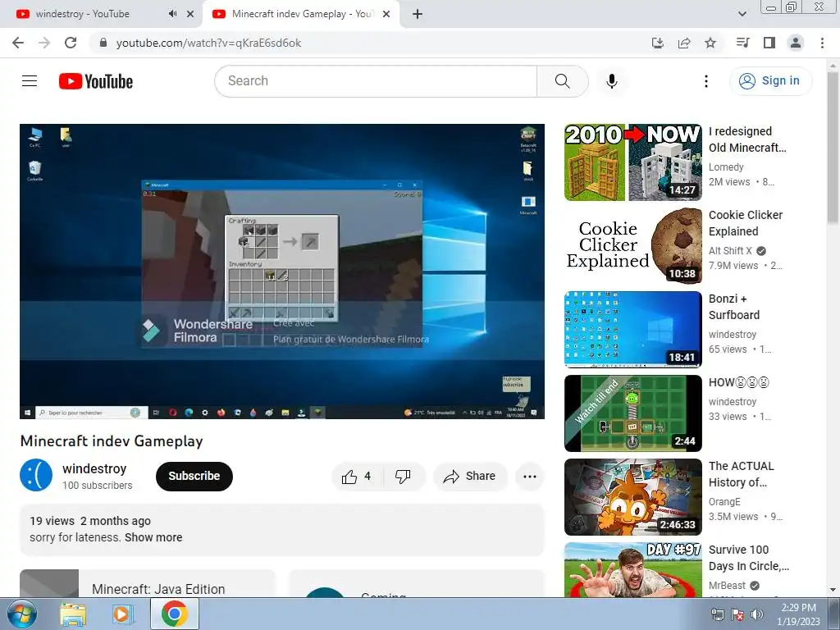Open Bonzi + Surfboard video thumbnail

(x=632, y=330)
